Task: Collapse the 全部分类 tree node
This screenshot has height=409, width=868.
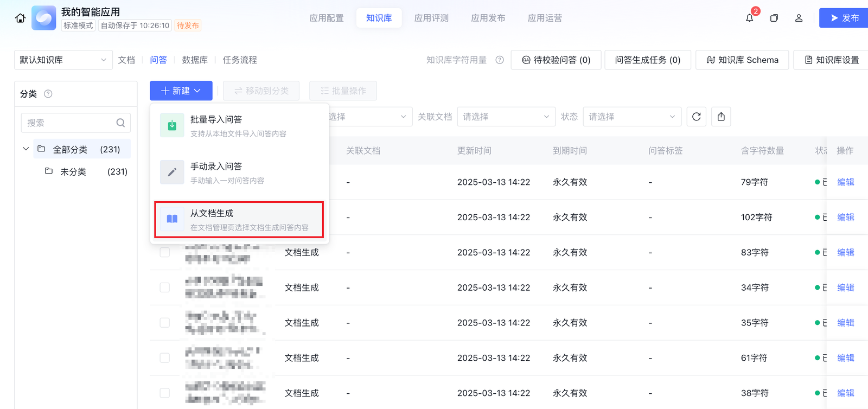Action: [x=25, y=149]
